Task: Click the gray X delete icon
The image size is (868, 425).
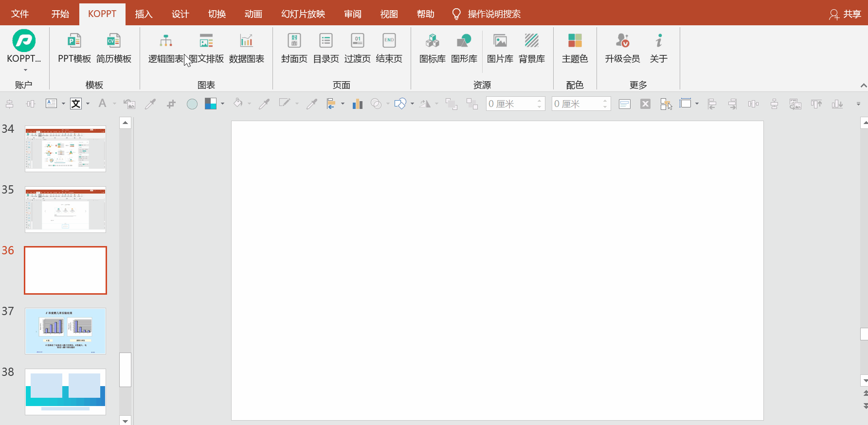Action: [x=645, y=104]
